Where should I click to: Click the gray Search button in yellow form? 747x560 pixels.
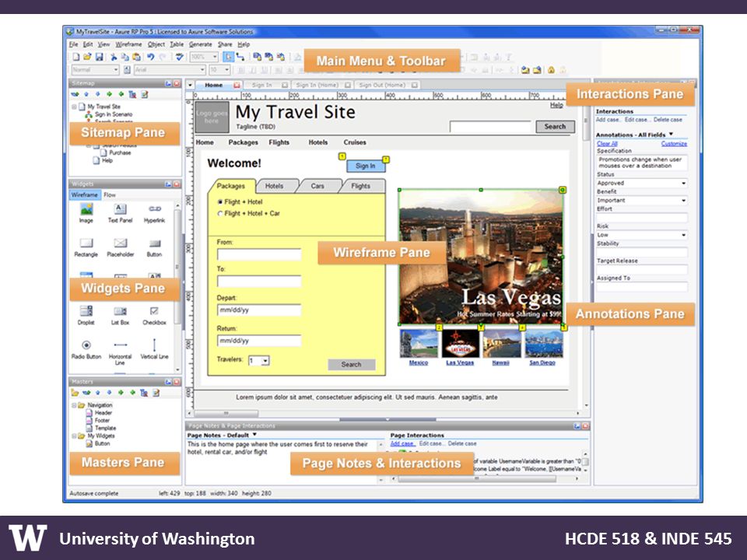click(x=352, y=365)
